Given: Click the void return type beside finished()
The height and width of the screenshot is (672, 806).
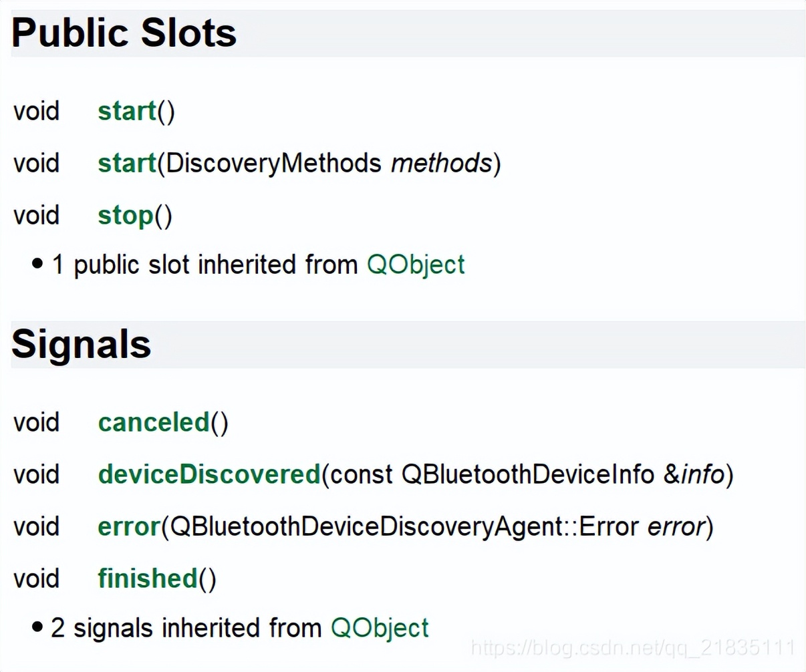Looking at the screenshot, I should tap(37, 579).
